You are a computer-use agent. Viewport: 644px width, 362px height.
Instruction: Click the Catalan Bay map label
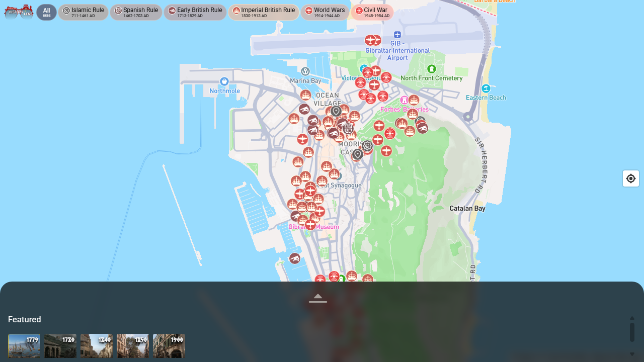(x=467, y=208)
